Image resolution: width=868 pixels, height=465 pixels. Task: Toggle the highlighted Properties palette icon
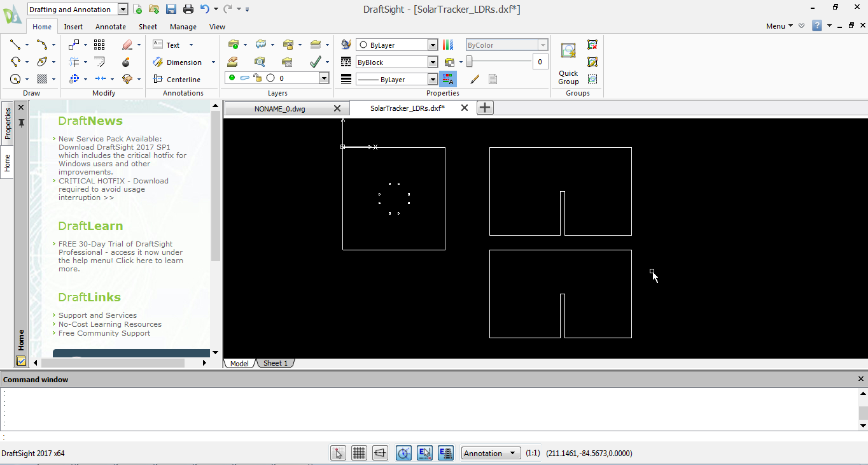(448, 79)
